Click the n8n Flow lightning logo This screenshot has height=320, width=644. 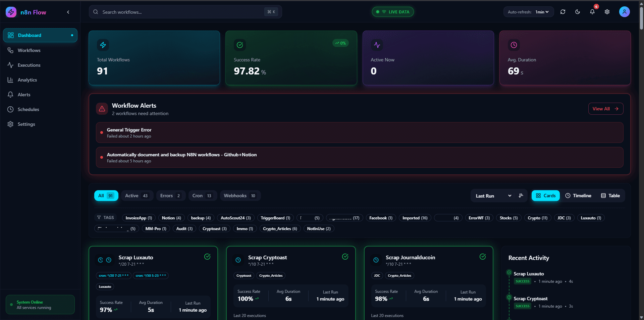11,12
